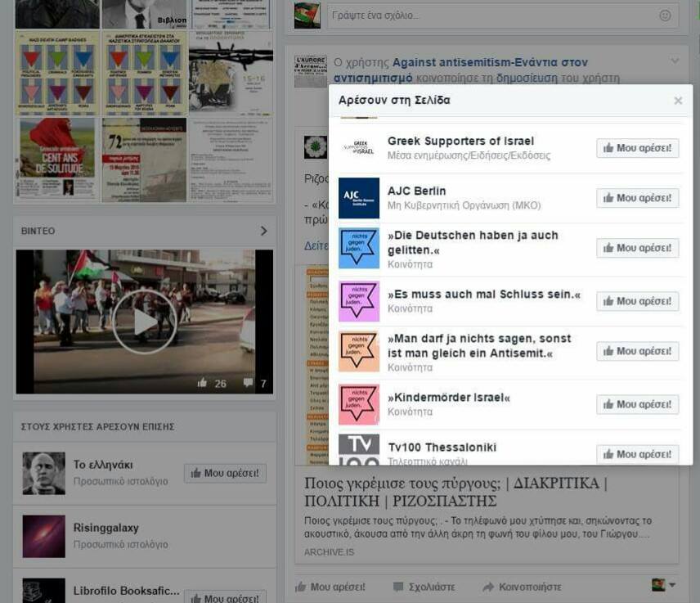Click the Tv100 channel logo
Viewport: 700px width, 603px height.
[359, 450]
